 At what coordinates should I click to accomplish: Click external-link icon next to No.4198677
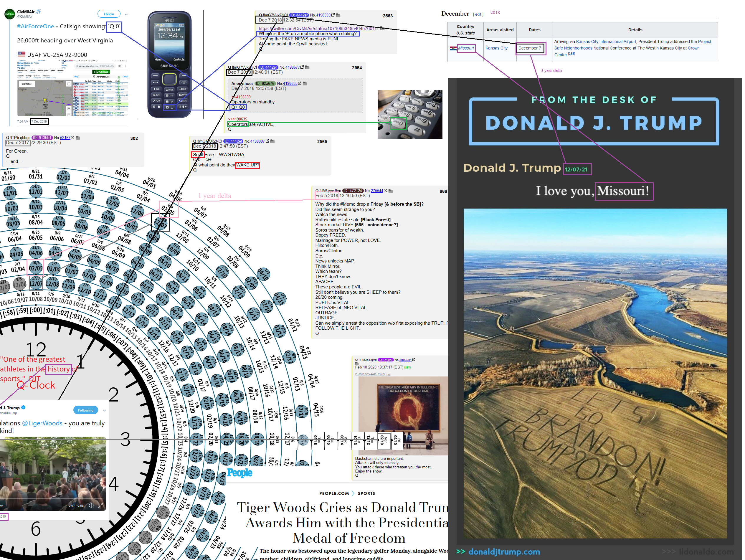point(302,67)
